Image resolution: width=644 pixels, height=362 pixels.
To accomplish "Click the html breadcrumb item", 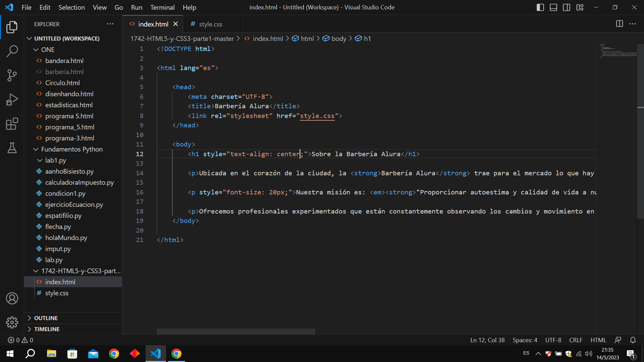I will 303,39.
